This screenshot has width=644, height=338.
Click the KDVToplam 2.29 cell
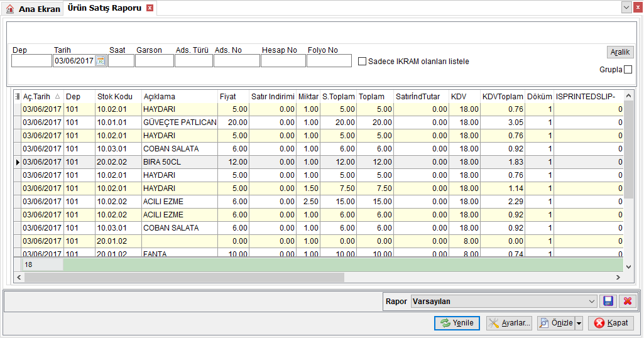tap(503, 202)
